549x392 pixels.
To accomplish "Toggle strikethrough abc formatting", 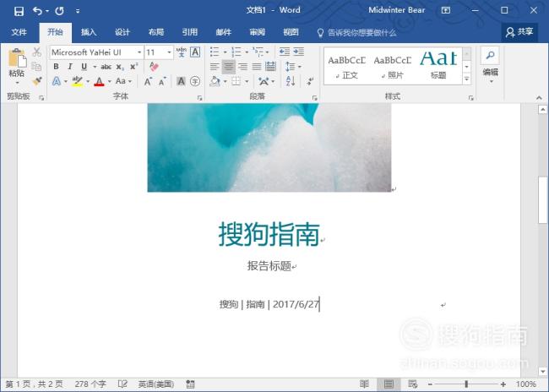I will 106,67.
